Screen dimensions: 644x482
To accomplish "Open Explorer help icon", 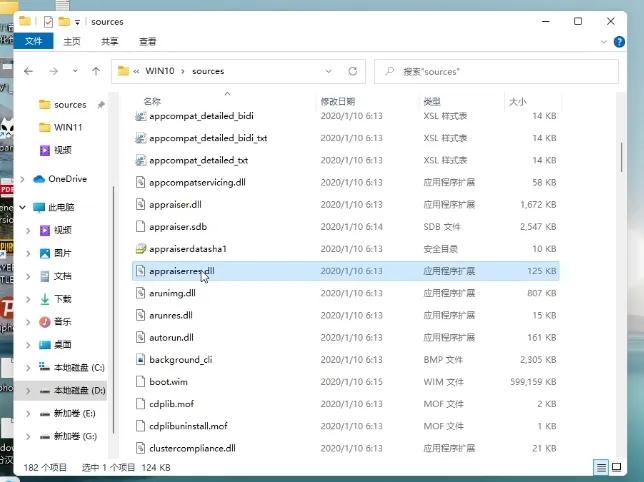I will tap(619, 42).
